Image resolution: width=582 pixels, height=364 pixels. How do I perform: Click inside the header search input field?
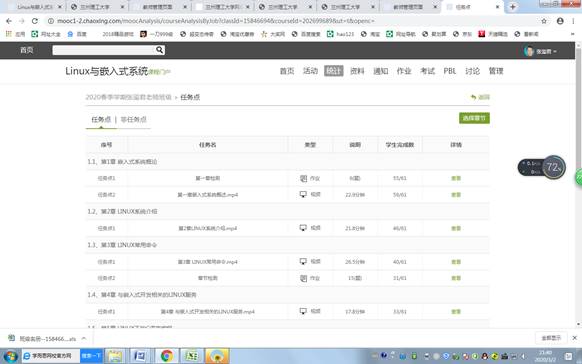click(x=104, y=50)
